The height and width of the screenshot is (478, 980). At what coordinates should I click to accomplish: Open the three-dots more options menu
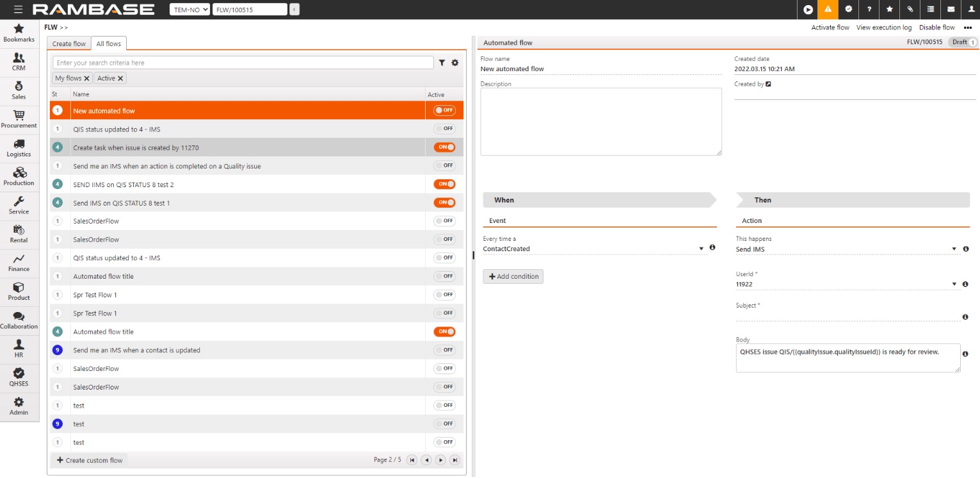click(x=968, y=28)
